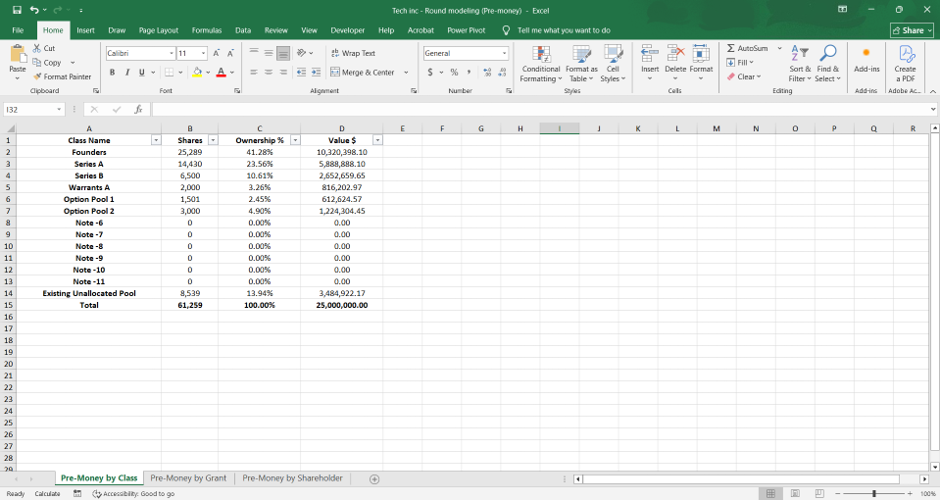Decrease font size with the smaller A icon
The image size is (940, 500).
point(230,53)
